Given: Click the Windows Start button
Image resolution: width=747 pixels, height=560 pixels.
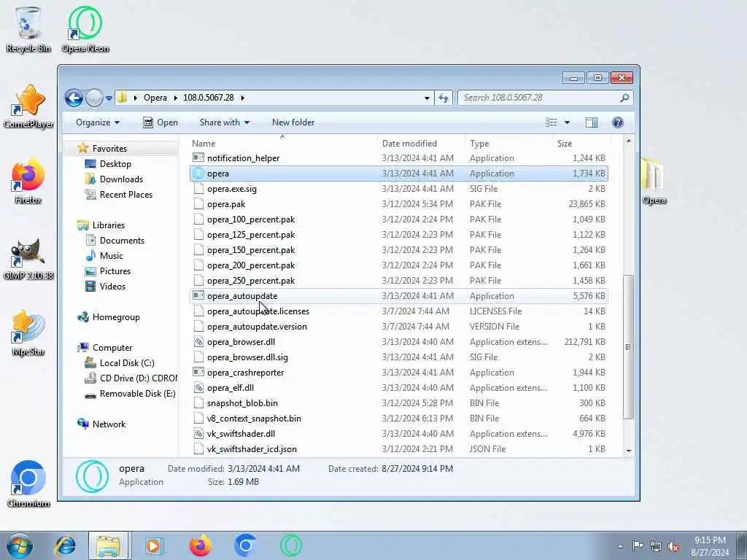Looking at the screenshot, I should click(19, 545).
